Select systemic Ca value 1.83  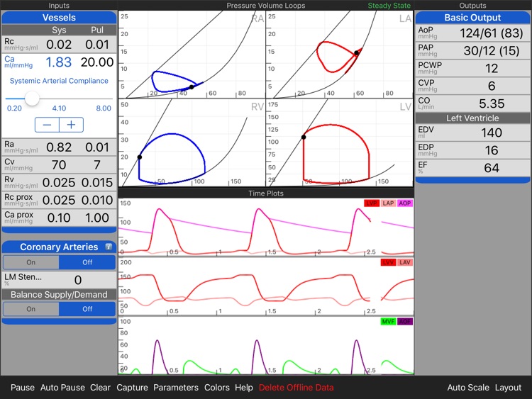point(59,62)
